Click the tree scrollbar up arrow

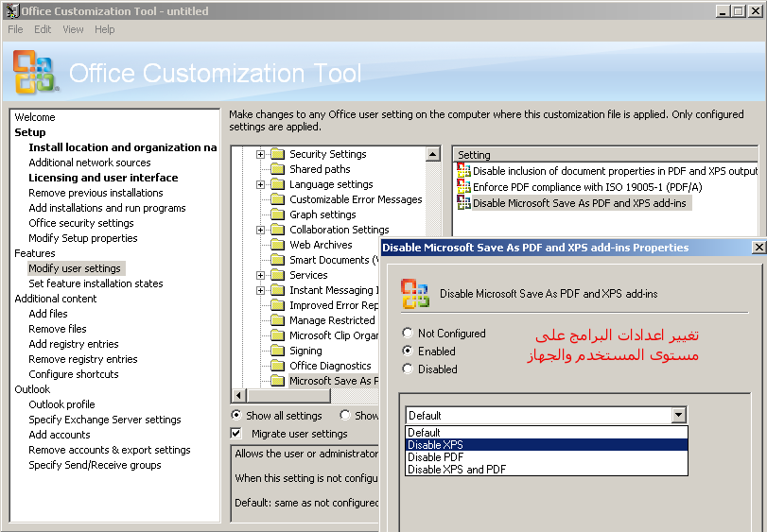click(x=433, y=154)
